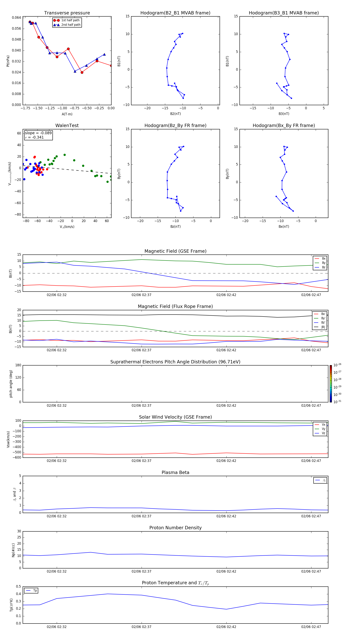
Task: Click the 'By' entry in GSE legend
Action: (x=320, y=263)
